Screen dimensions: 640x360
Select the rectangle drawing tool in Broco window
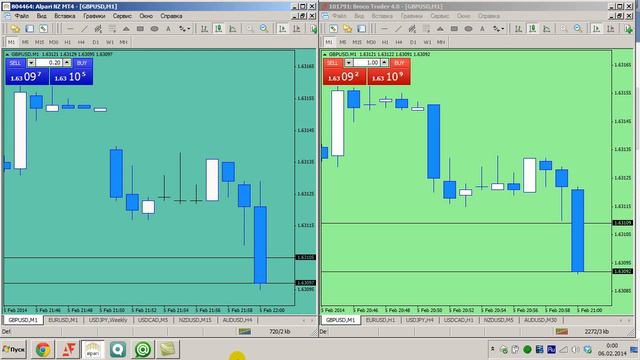pos(454,29)
